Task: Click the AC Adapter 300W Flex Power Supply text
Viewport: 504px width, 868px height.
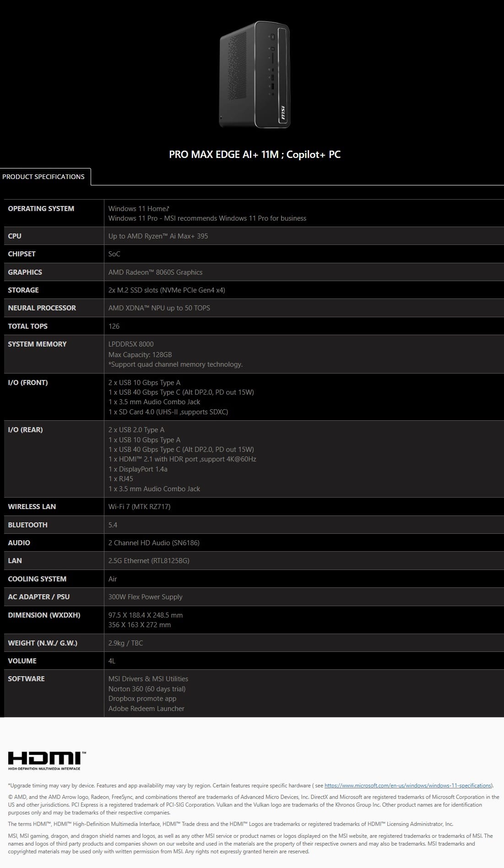Action: tap(145, 597)
